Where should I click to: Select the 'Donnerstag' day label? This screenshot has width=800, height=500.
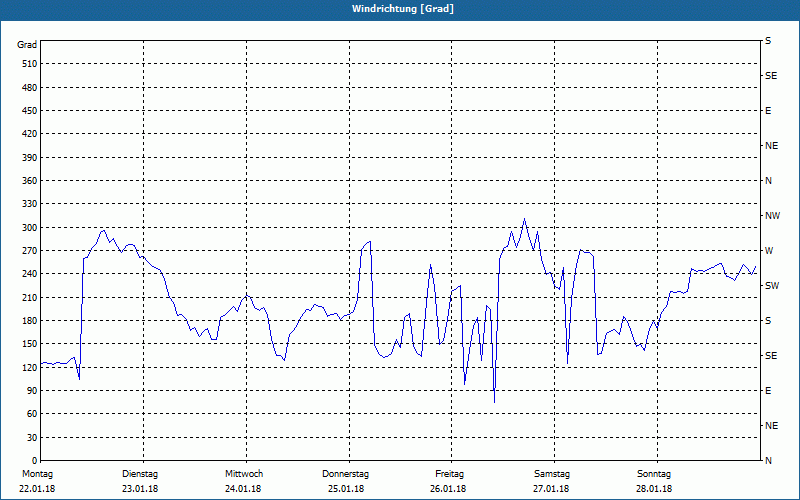345,474
